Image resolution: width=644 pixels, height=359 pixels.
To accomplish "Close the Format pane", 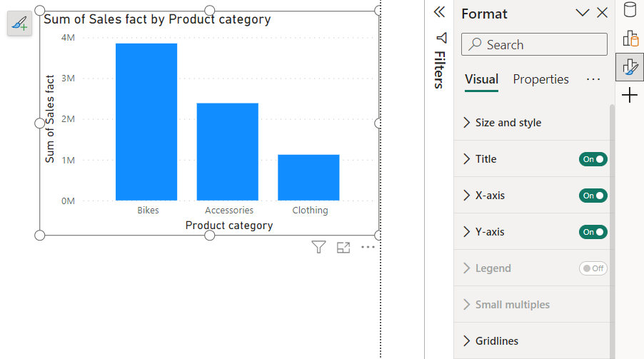I will (x=602, y=13).
